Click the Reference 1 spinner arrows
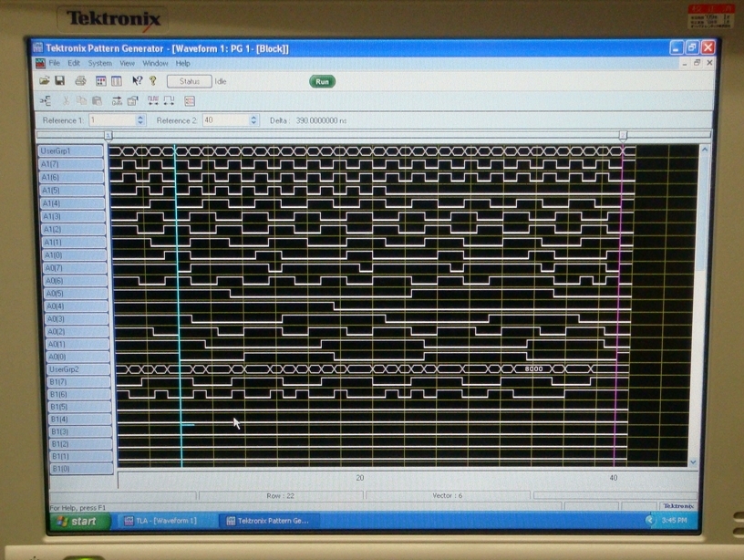The height and width of the screenshot is (560, 744). tap(140, 120)
